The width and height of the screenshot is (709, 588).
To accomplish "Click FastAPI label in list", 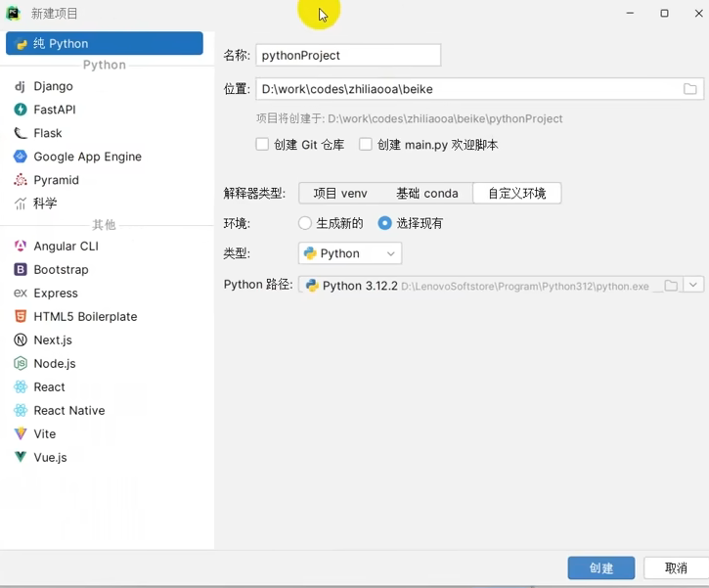I will [55, 110].
